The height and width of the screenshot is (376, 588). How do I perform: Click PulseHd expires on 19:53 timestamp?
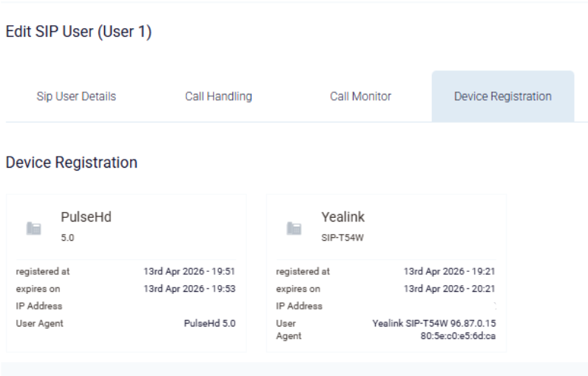pos(189,289)
